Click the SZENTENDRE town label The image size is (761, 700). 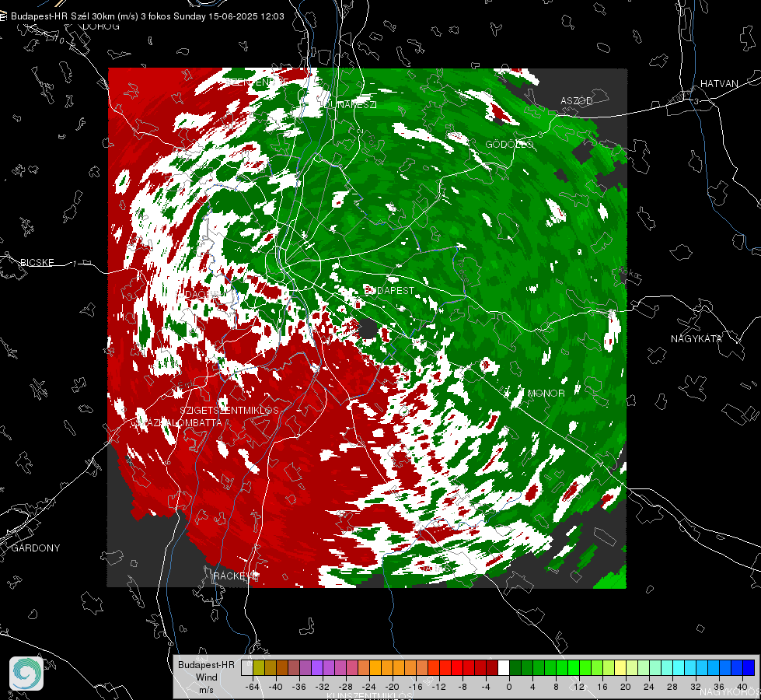click(257, 82)
